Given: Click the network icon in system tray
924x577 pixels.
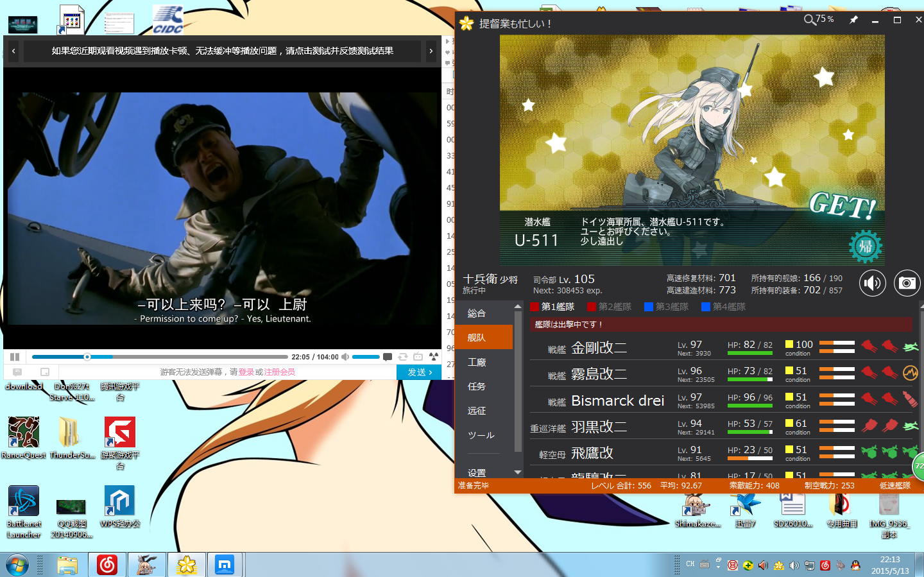Looking at the screenshot, I should tap(810, 565).
